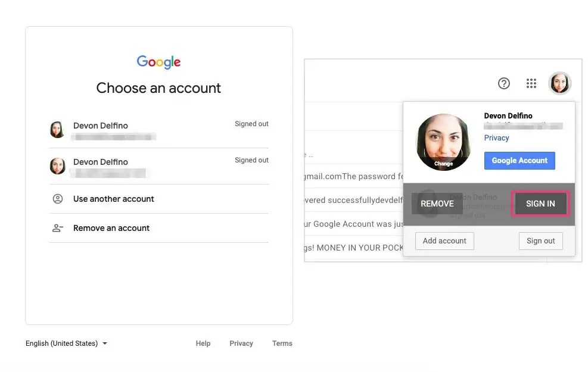Click the Add account button
Screen dimensions: 588x372
444,241
